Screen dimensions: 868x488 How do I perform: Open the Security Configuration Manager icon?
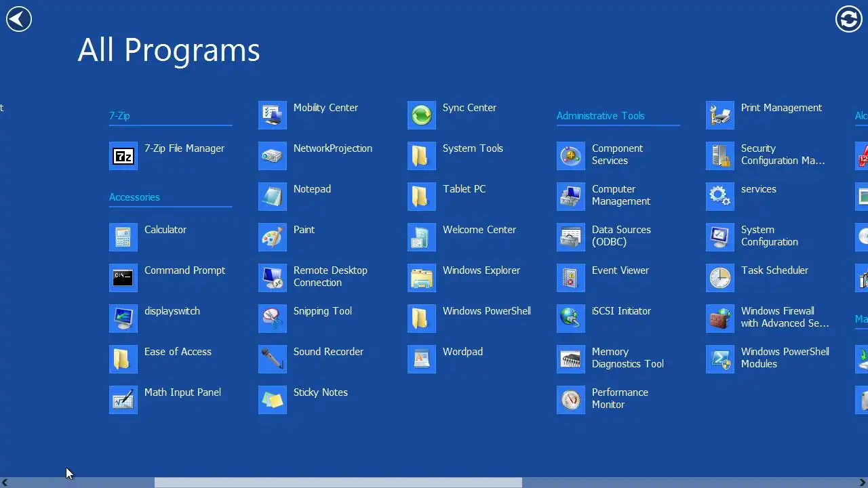pos(720,156)
